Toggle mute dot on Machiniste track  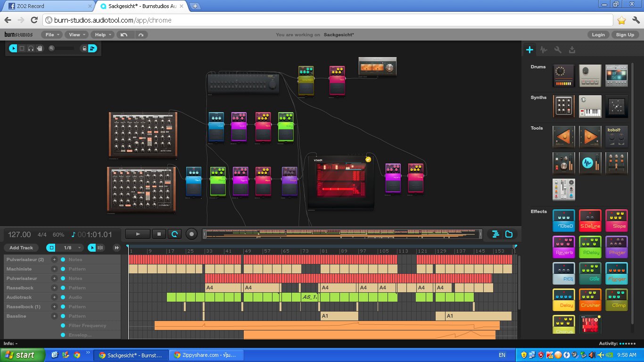click(x=63, y=269)
